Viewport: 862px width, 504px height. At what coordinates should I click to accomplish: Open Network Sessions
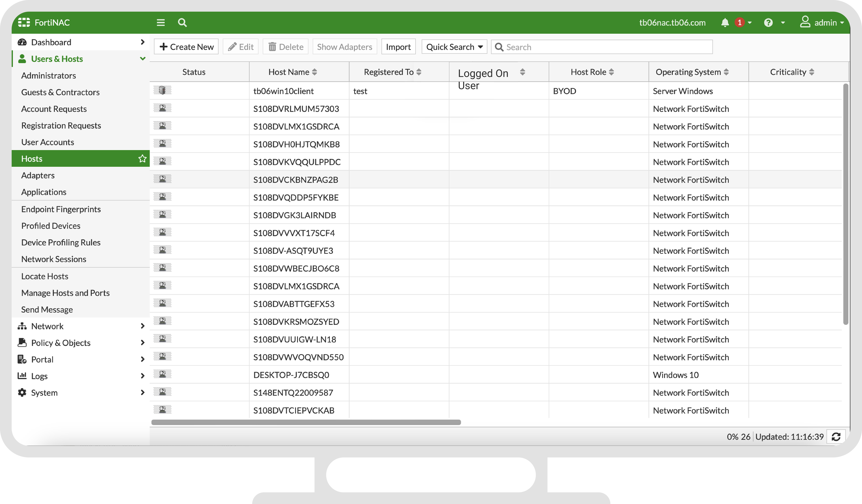coord(54,259)
